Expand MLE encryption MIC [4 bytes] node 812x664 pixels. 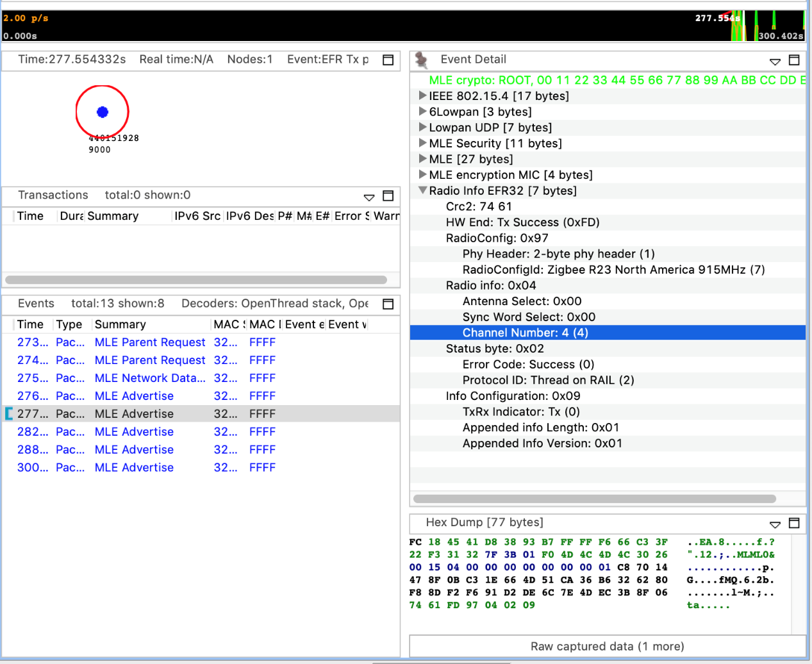(422, 174)
